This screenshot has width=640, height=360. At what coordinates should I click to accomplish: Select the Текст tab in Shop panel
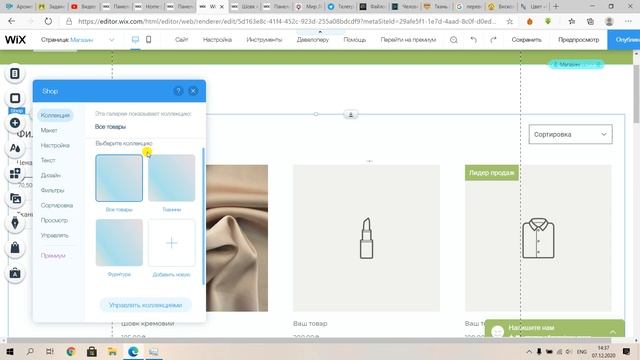(48, 160)
